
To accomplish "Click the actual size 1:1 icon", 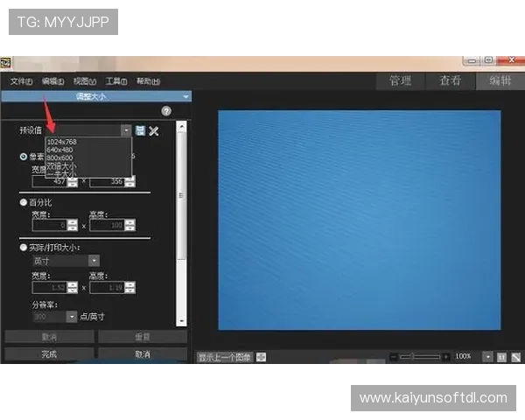I will pos(501,357).
